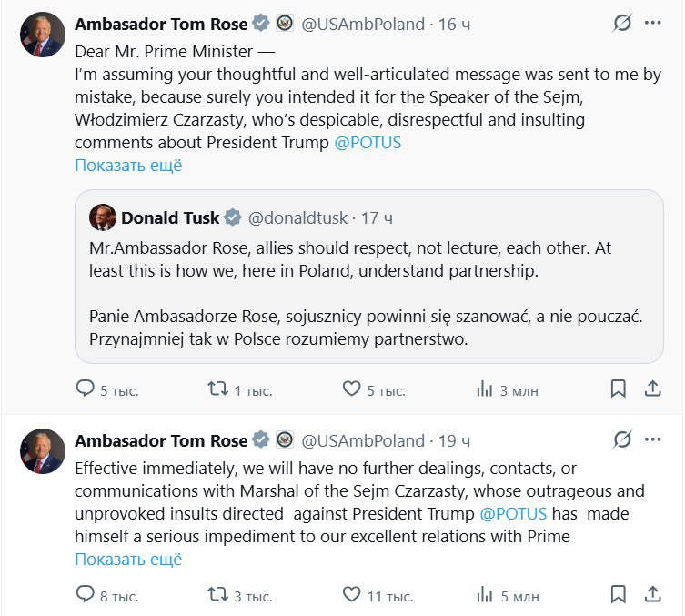
Task: Like the second post with 11 тыс.
Action: tap(352, 595)
